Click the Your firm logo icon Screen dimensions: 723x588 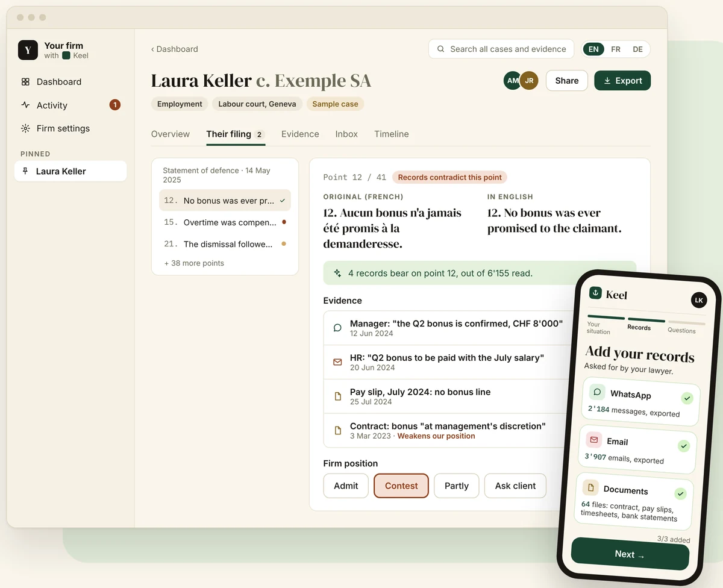click(28, 50)
